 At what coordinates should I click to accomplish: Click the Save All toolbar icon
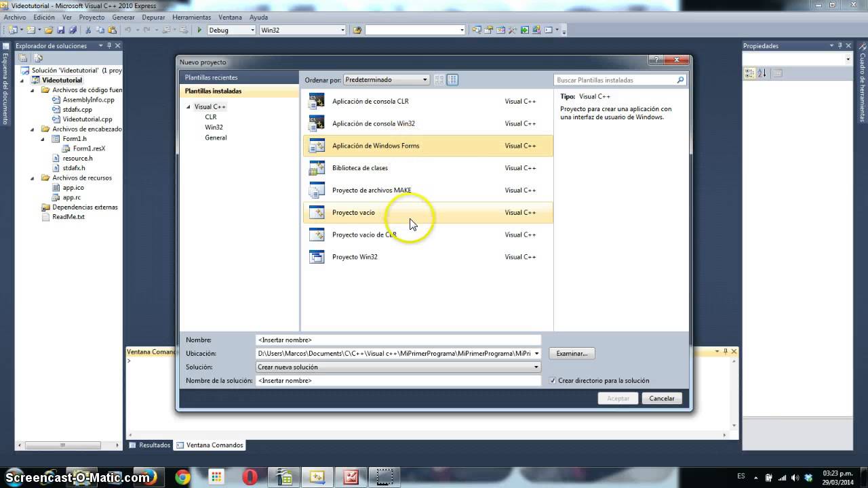(72, 30)
